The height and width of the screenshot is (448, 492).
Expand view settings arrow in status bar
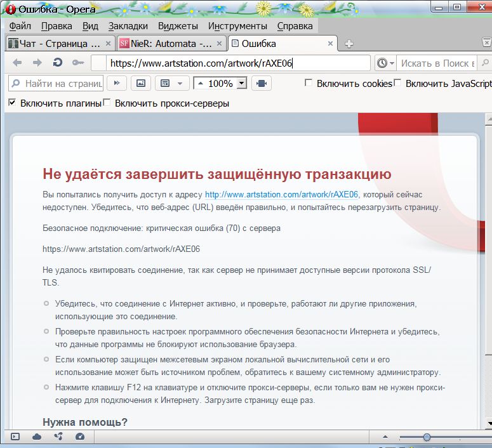point(385,437)
